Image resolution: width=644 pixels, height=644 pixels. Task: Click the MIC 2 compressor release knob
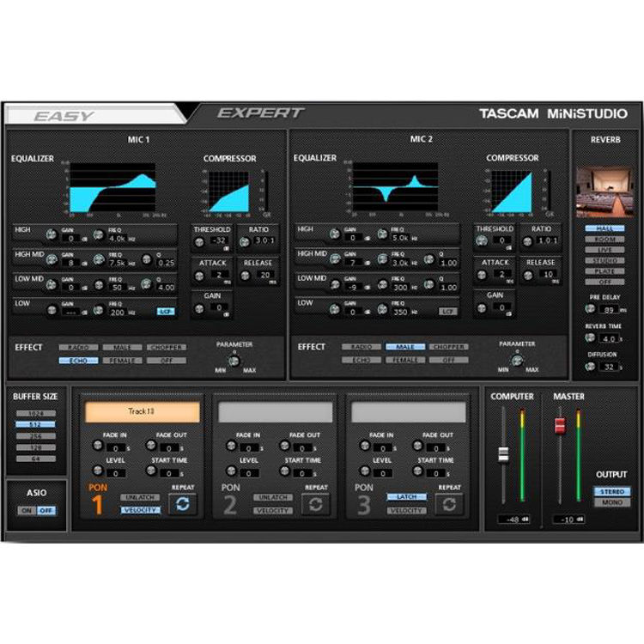[528, 275]
